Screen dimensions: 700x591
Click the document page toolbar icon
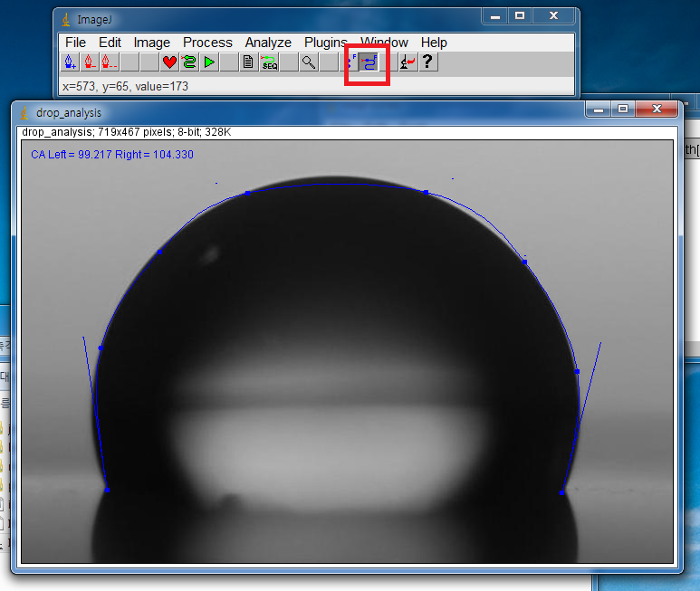(248, 62)
